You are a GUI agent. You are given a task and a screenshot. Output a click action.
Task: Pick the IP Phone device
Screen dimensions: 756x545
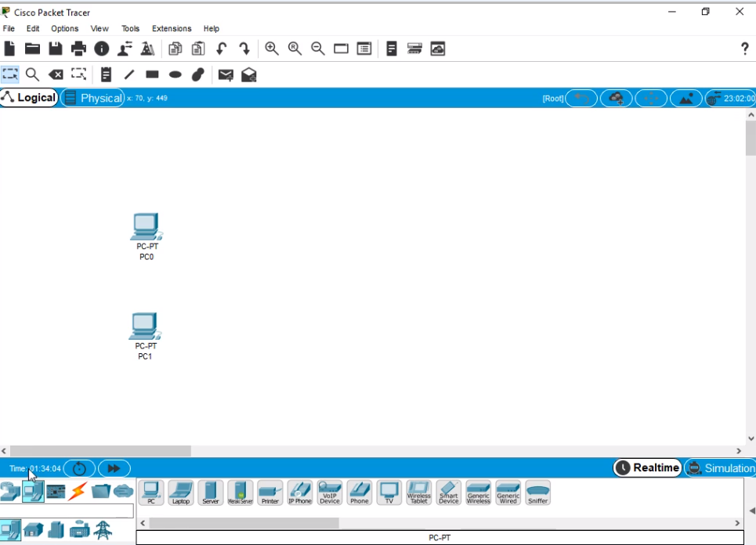tap(300, 493)
